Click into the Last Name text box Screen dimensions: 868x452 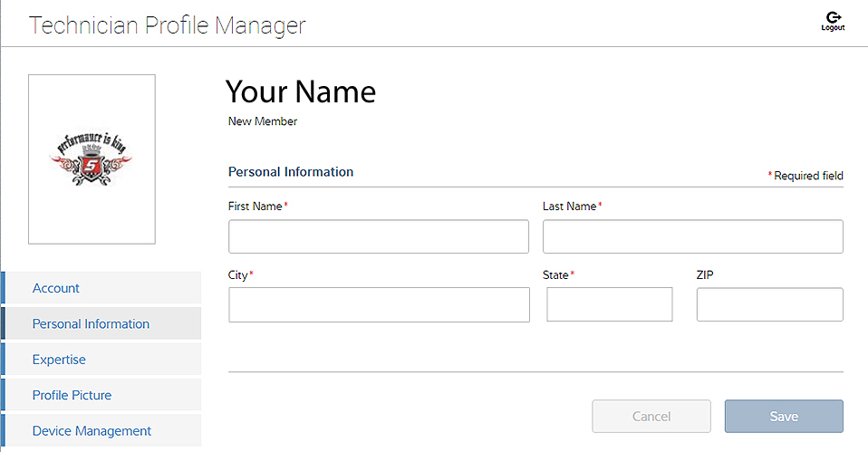(692, 236)
